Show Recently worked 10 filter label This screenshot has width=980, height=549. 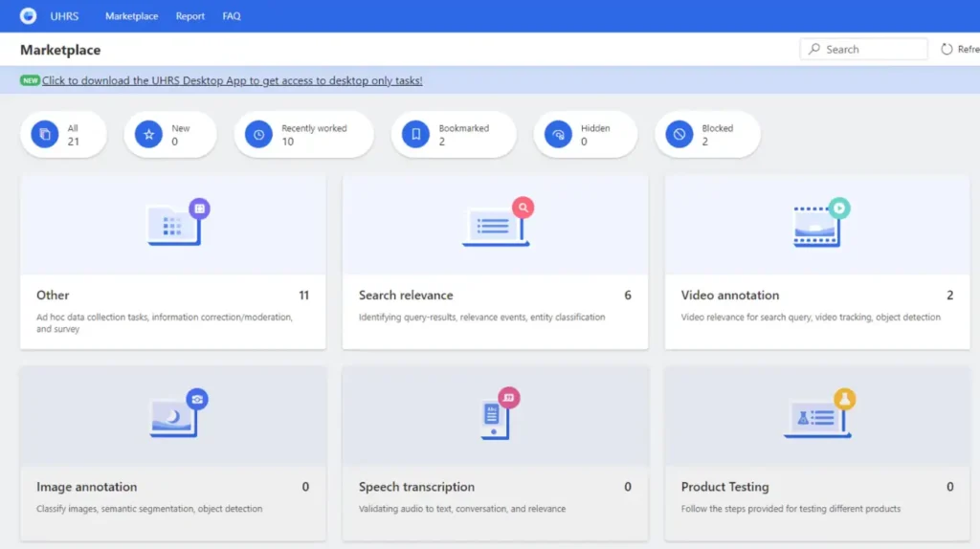click(314, 135)
